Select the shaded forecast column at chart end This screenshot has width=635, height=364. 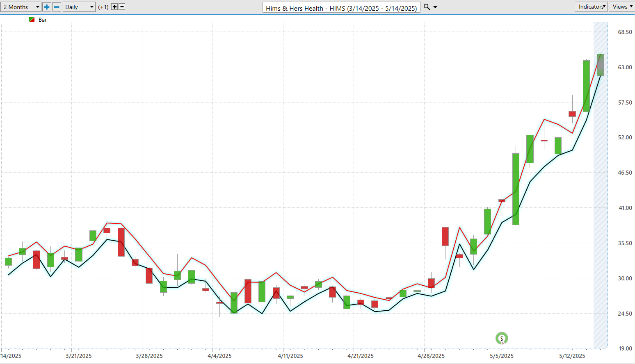click(x=601, y=185)
